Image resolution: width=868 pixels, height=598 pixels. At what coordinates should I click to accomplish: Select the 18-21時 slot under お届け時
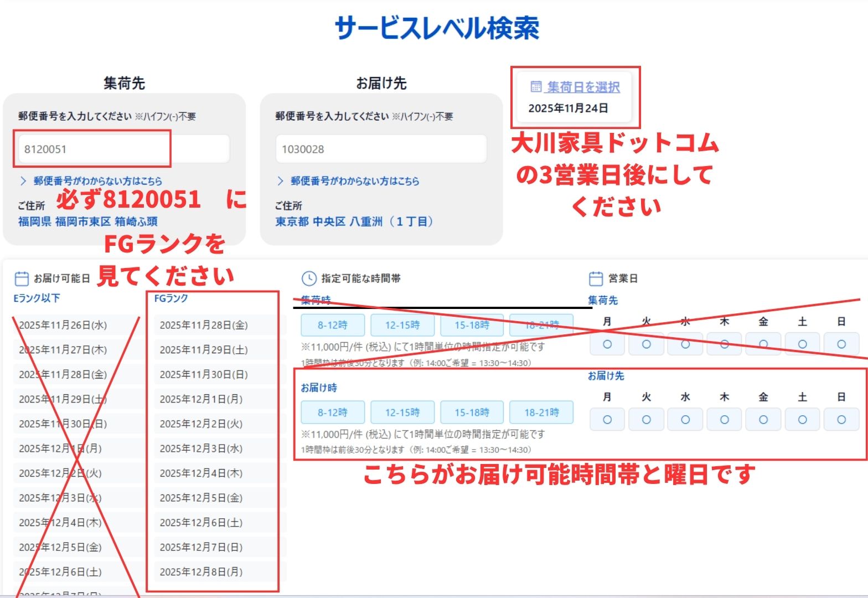point(541,413)
